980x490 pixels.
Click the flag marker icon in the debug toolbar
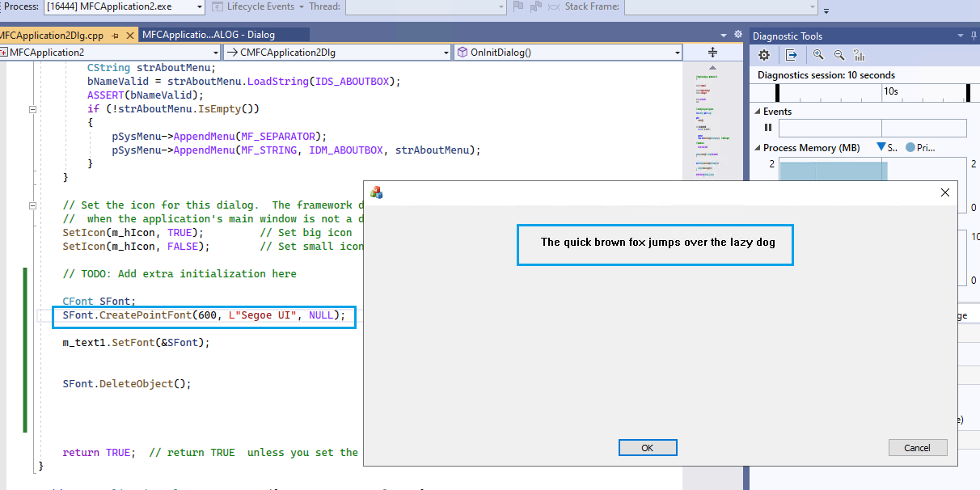click(517, 7)
